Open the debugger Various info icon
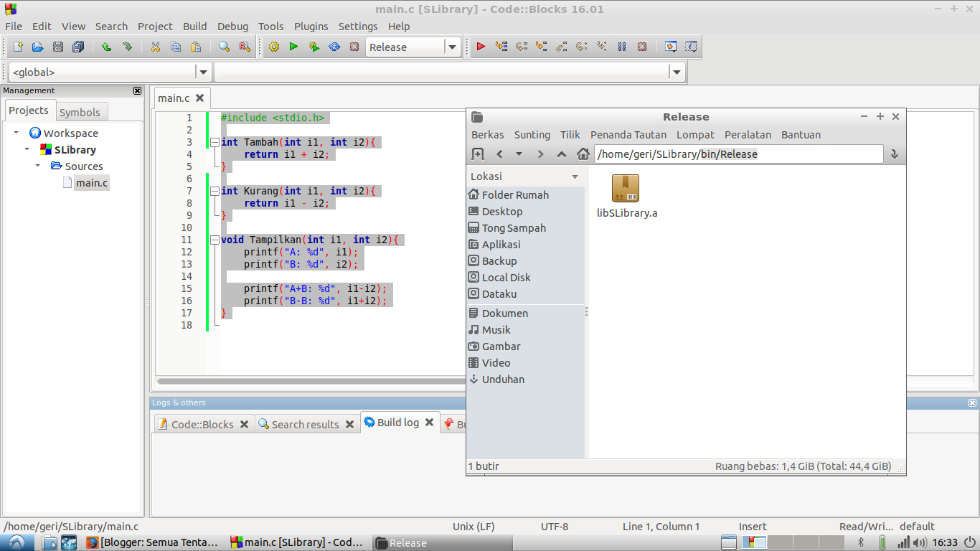The width and height of the screenshot is (980, 551). 691,47
